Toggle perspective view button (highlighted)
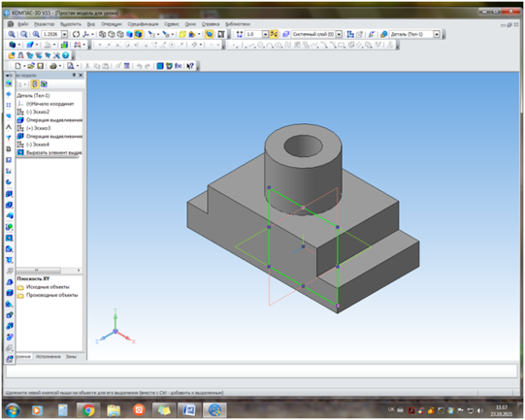This screenshot has height=420, width=525. point(209,34)
